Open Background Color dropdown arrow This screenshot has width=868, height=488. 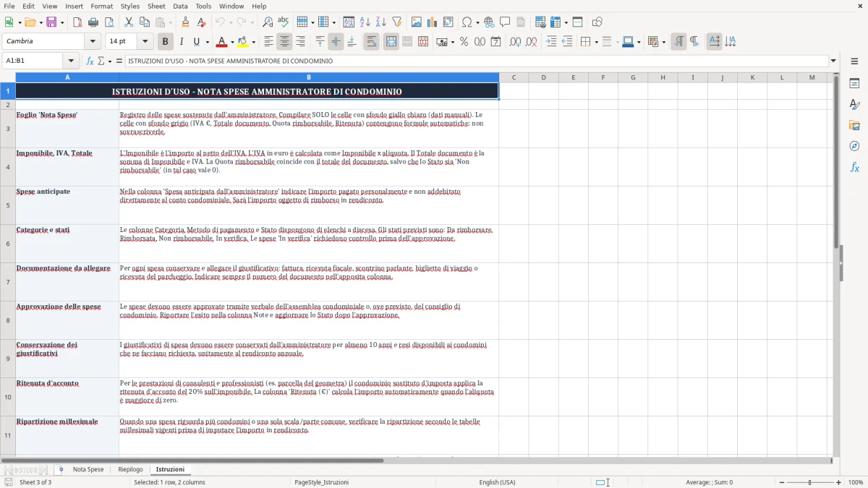tap(255, 42)
